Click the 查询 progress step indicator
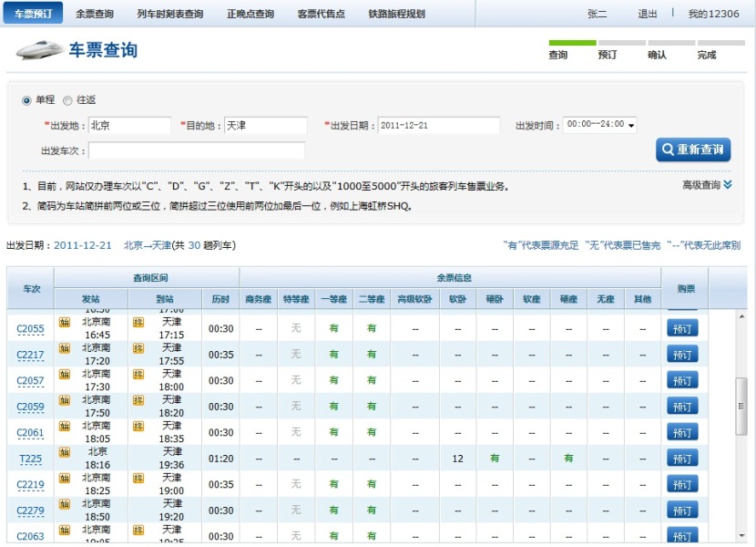The height and width of the screenshot is (547, 756). point(572,50)
